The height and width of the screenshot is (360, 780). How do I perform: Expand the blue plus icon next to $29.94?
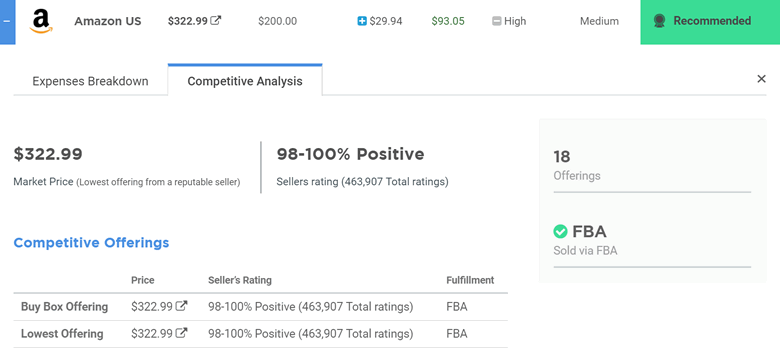[362, 21]
